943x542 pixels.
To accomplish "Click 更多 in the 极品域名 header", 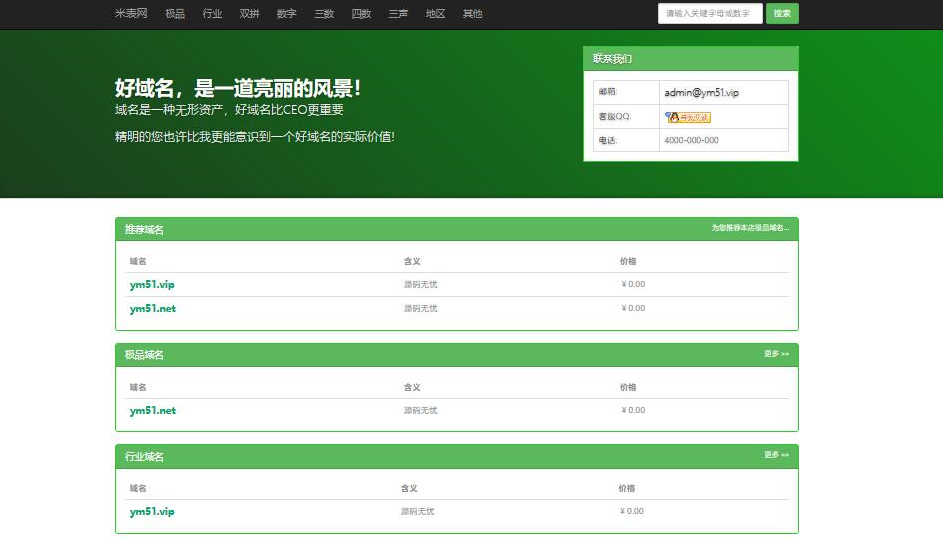I will (776, 354).
